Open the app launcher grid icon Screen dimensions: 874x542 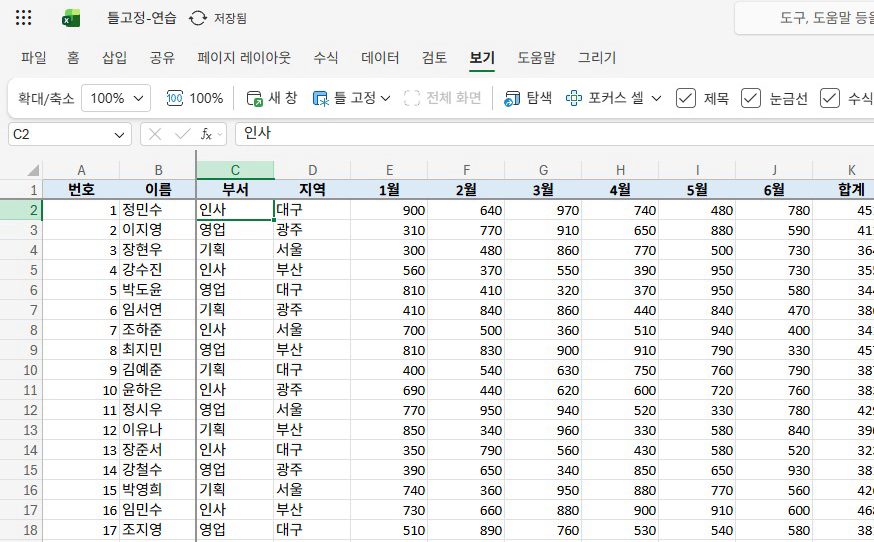coord(23,18)
